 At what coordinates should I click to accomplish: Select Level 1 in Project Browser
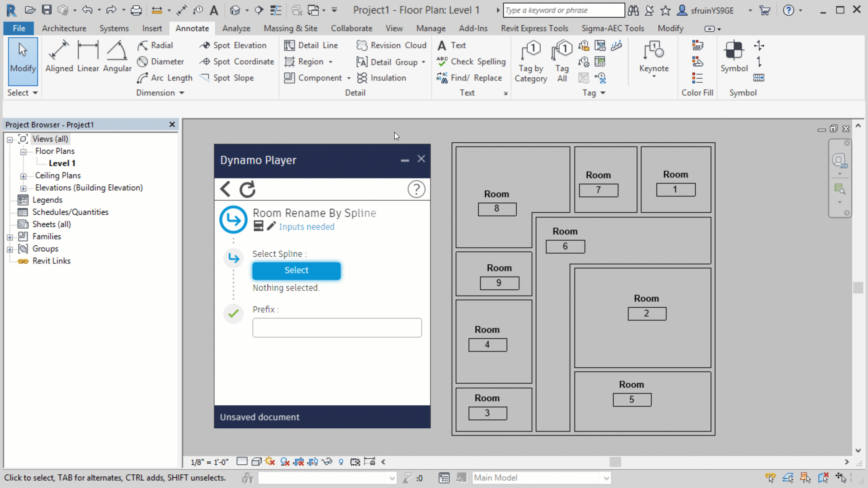62,163
